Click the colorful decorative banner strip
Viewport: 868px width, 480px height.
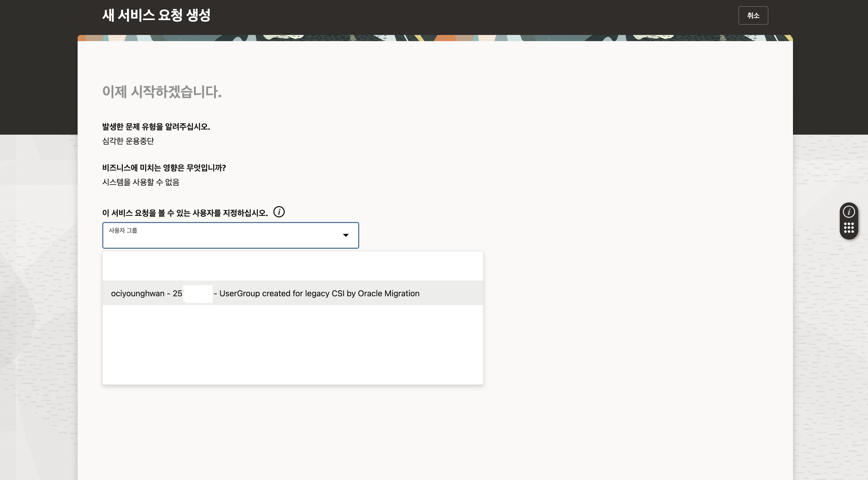[435, 38]
